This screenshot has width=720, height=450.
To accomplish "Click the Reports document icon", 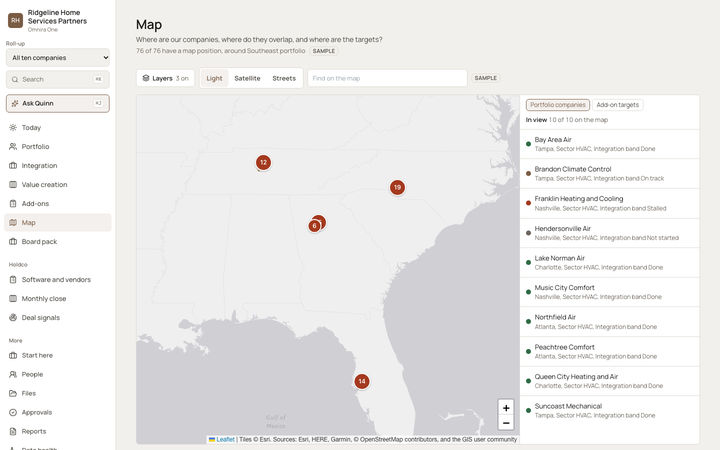I will coord(13,431).
